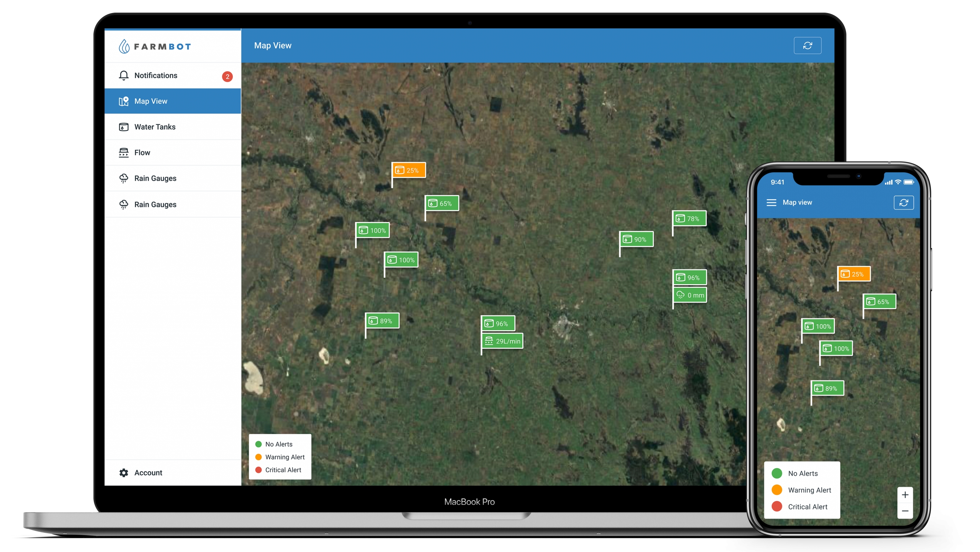Click 'Map View' title in laptop header
980x552 pixels.
coord(273,46)
